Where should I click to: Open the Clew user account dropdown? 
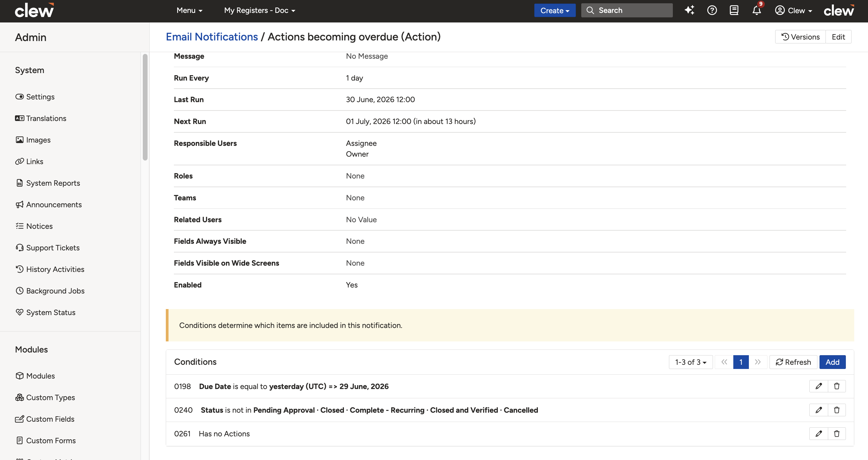793,10
